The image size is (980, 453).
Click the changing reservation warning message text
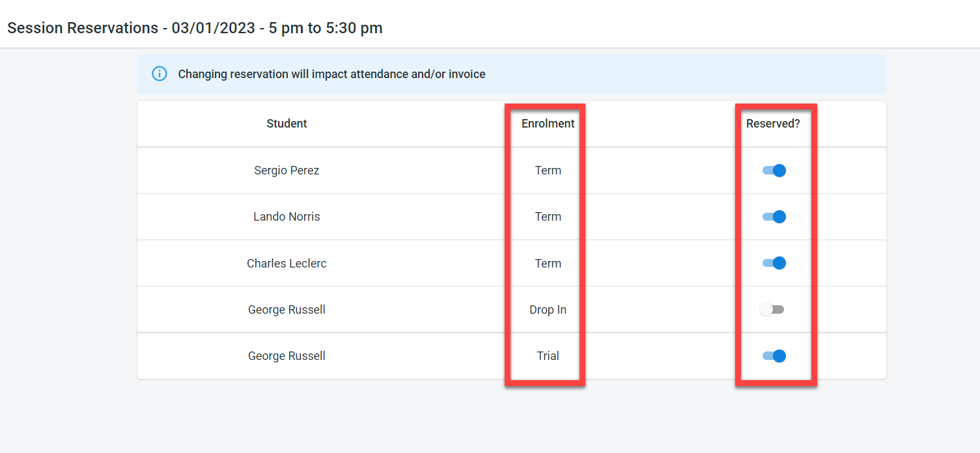point(331,74)
